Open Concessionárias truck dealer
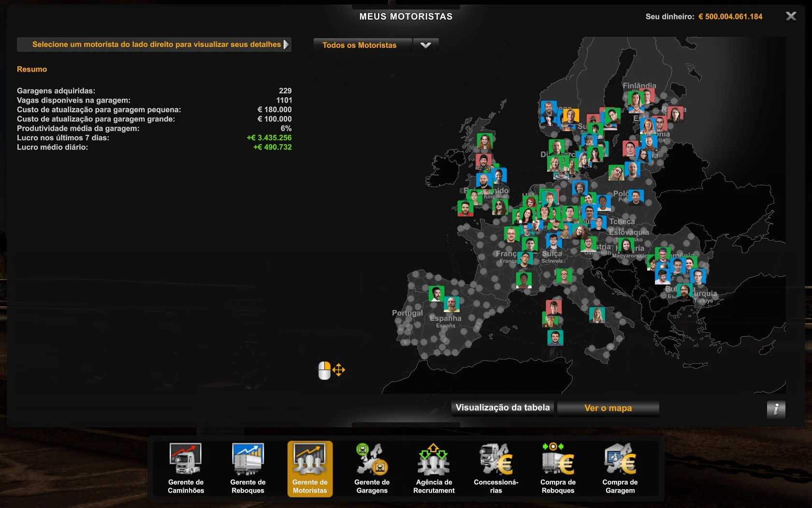 tap(496, 468)
